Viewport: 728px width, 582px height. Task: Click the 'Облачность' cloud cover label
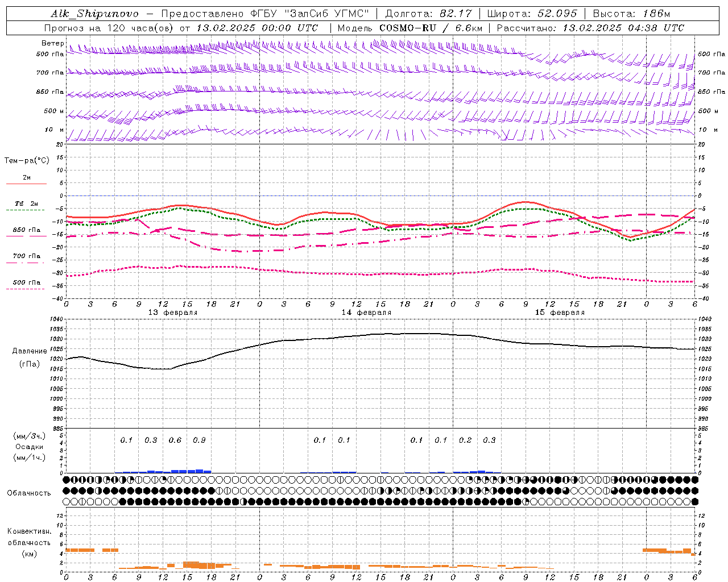coord(29,493)
